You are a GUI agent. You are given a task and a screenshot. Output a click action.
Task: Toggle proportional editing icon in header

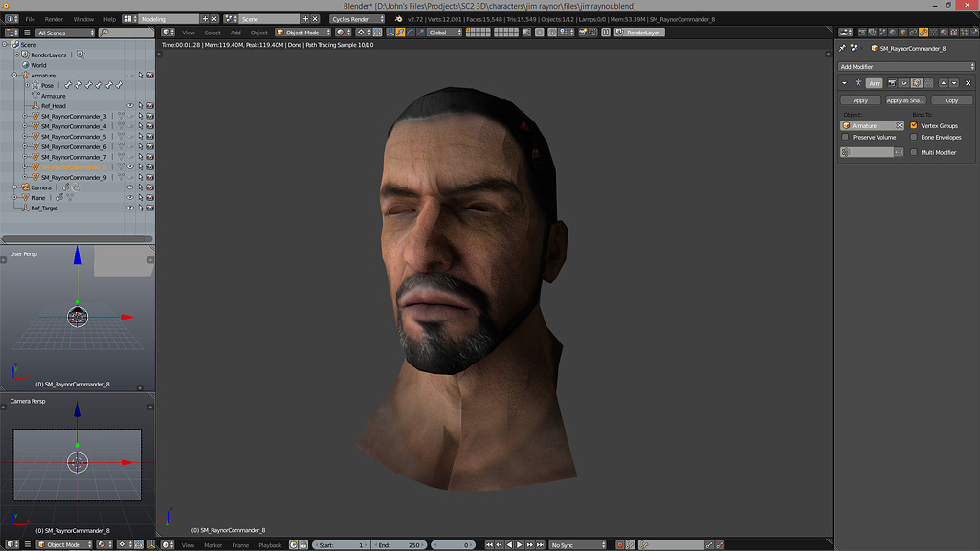[x=540, y=33]
